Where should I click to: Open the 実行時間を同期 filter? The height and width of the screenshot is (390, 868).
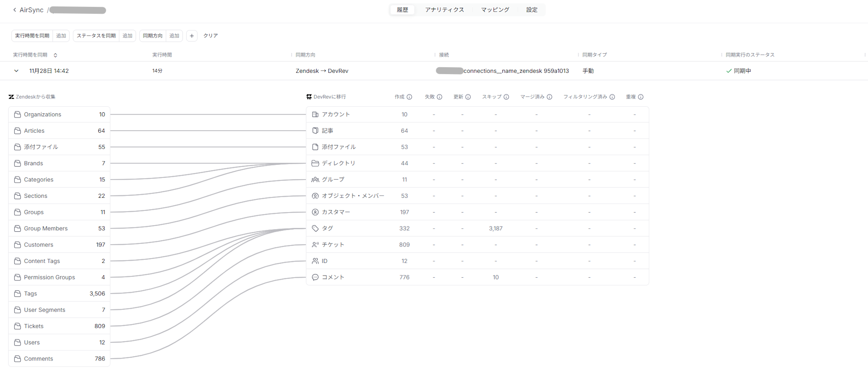pos(32,36)
